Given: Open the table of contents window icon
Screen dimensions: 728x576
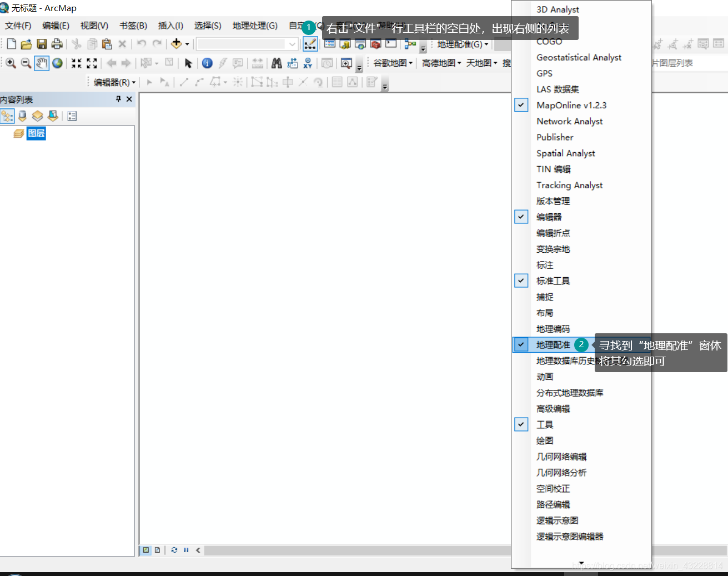Looking at the screenshot, I should 330,44.
